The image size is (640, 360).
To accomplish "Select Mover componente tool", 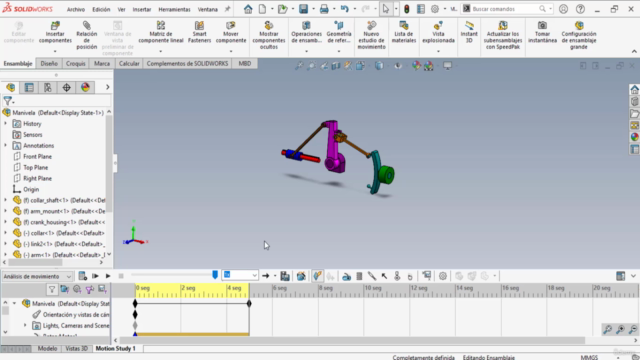I will coord(231,32).
